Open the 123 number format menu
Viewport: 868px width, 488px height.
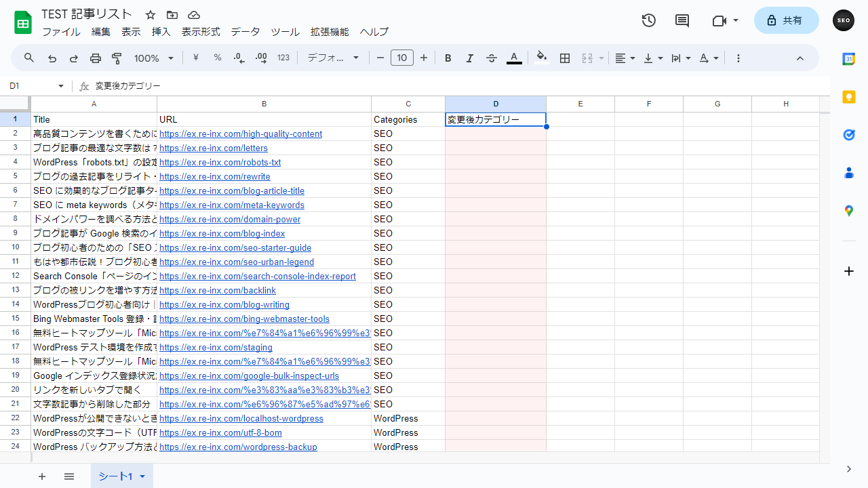(x=283, y=58)
